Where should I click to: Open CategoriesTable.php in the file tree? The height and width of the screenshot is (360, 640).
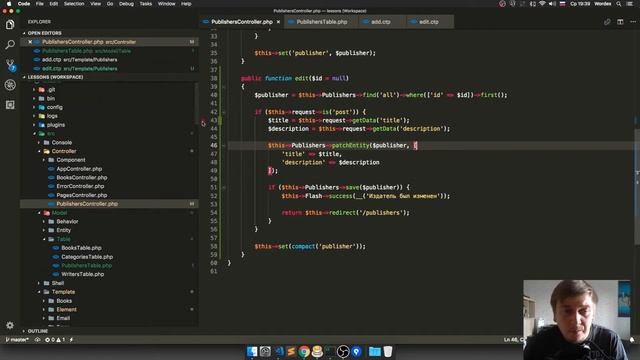[x=87, y=257]
